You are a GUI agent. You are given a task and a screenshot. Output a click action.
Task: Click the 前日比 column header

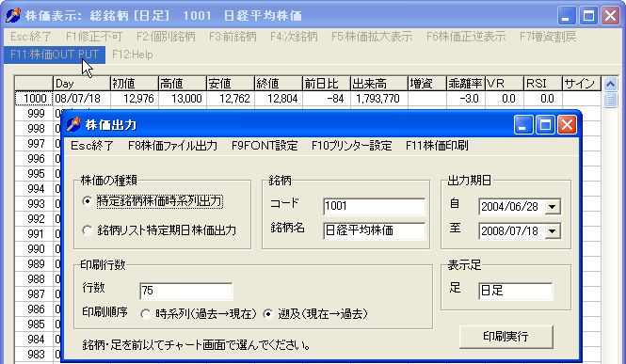tap(326, 84)
